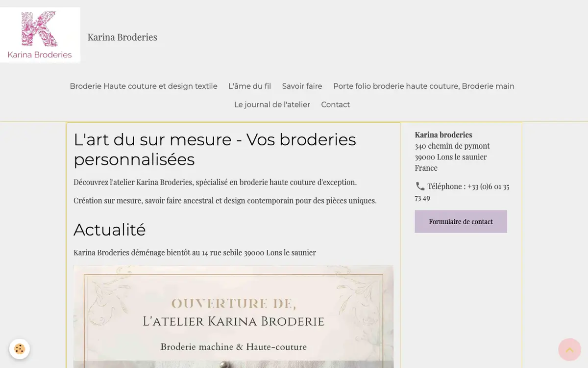588x368 pixels.
Task: Click the sidebar title Karina broderies
Action: tap(443, 134)
